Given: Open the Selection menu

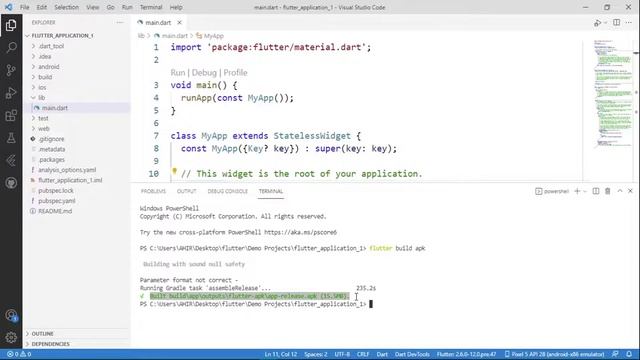Looking at the screenshot, I should 67,7.
